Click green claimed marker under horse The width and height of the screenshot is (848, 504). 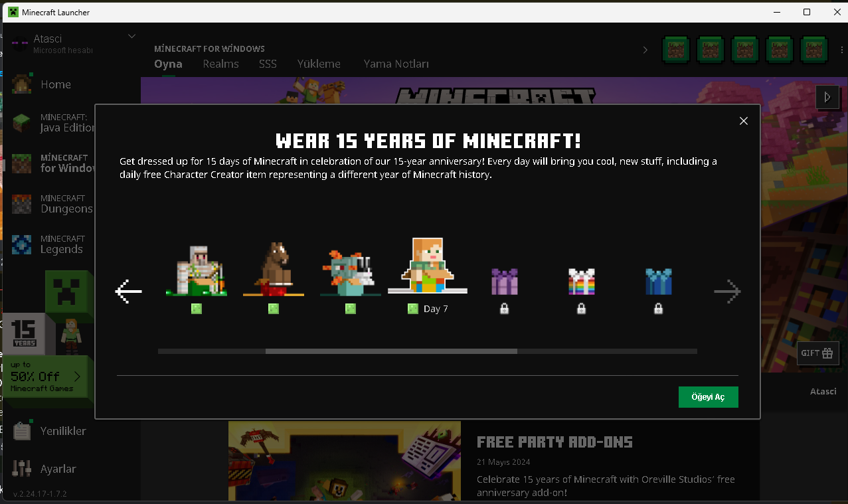274,309
